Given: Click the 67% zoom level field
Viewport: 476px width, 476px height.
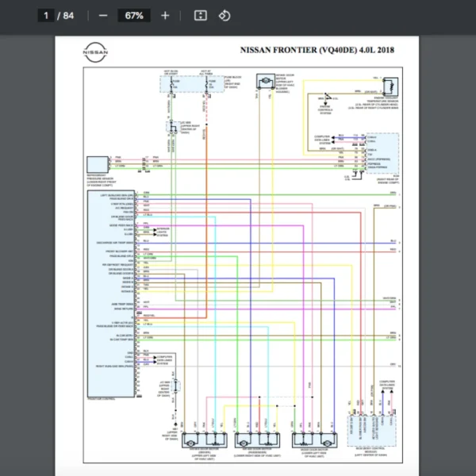Looking at the screenshot, I should (x=134, y=16).
